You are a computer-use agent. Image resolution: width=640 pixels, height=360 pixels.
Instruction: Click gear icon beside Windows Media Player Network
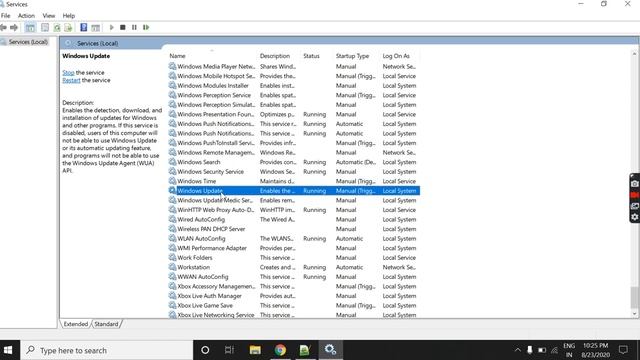(172, 66)
